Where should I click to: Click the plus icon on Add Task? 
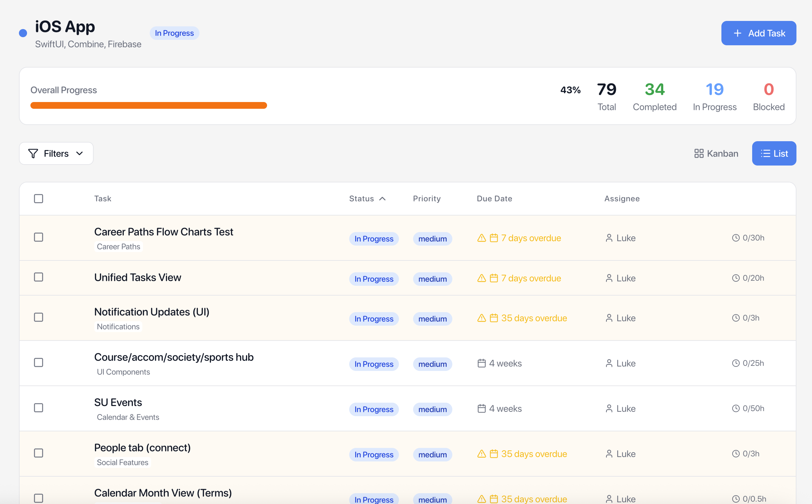coord(737,33)
